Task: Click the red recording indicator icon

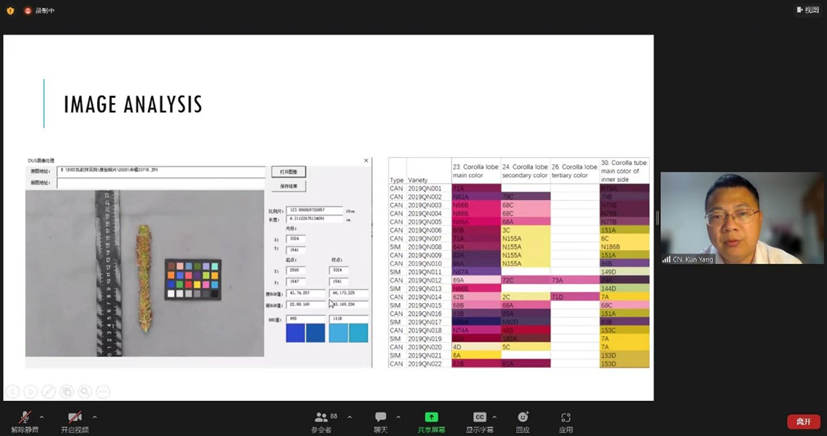Action: (28, 10)
